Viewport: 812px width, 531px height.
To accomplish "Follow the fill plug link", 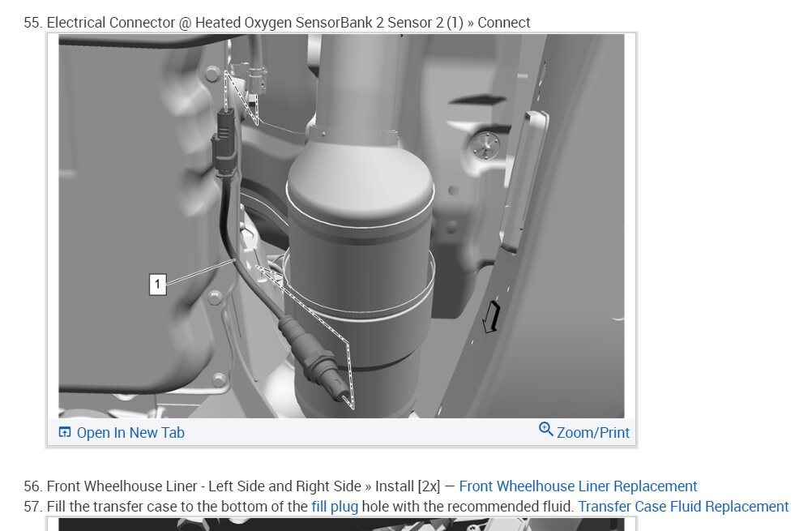I will click(335, 506).
